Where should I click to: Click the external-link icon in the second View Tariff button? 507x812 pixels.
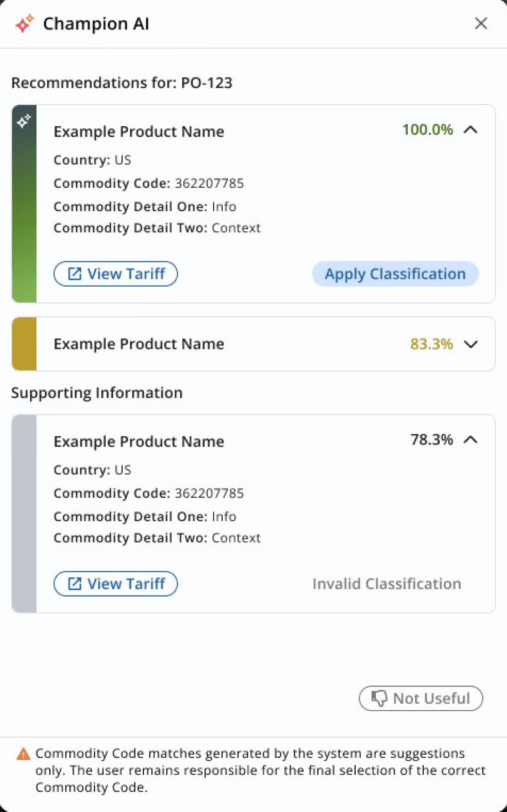click(x=75, y=584)
